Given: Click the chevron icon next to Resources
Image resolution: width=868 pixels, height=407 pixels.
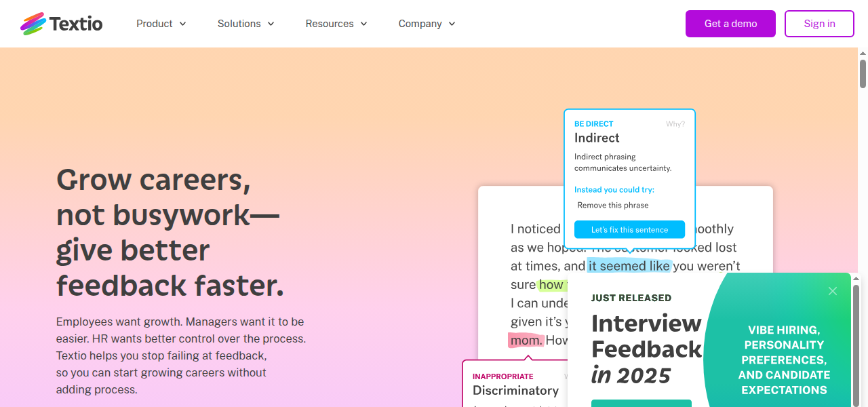Looking at the screenshot, I should (364, 24).
